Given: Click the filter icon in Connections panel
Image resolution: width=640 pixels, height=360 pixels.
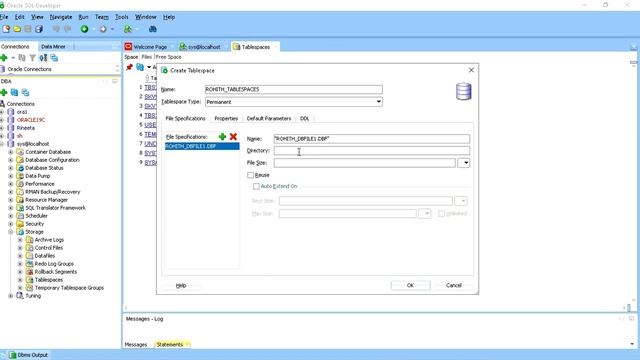Looking at the screenshot, I should (x=33, y=58).
